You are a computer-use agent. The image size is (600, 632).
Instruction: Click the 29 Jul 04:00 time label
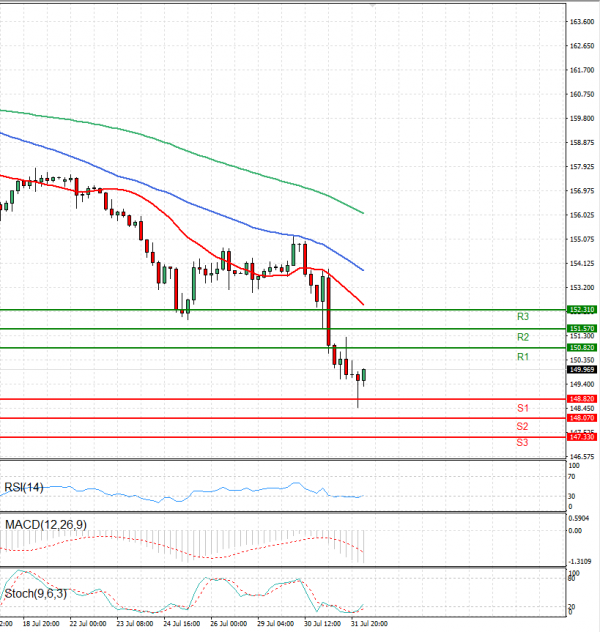[x=276, y=624]
